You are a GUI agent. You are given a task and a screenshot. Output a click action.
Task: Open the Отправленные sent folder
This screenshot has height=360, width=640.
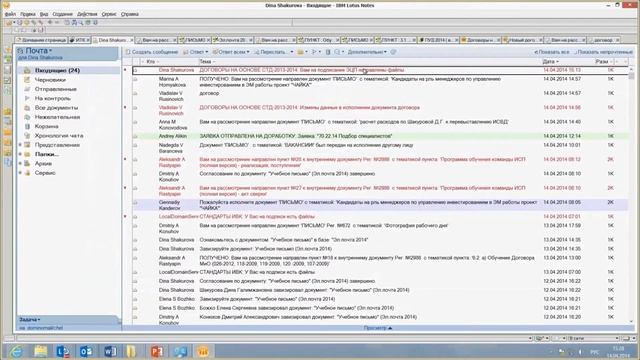click(x=56, y=89)
